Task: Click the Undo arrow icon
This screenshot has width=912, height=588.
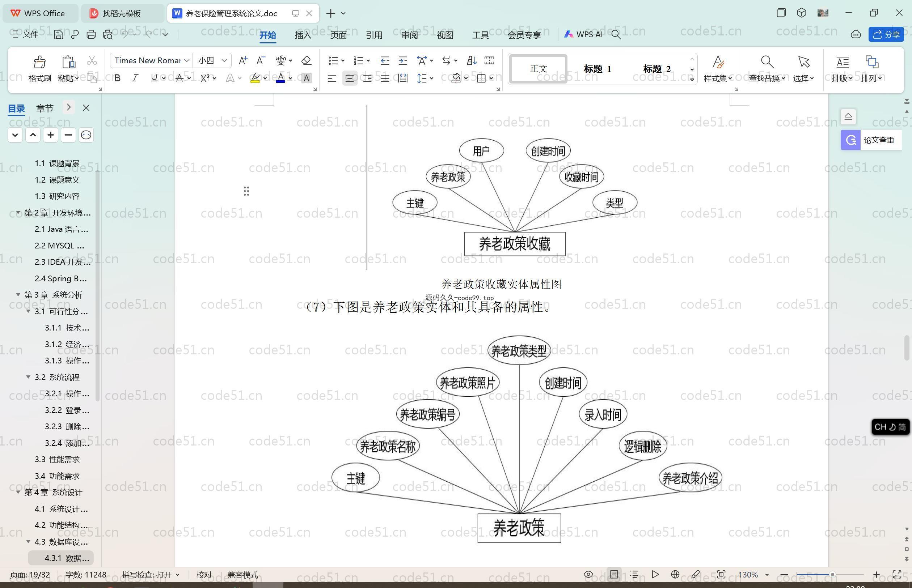Action: pos(125,34)
